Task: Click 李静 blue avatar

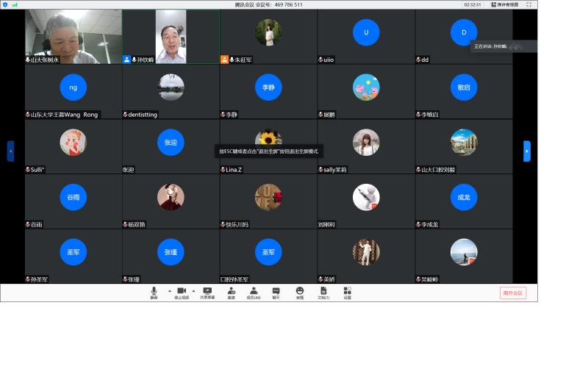Action: 268,87
